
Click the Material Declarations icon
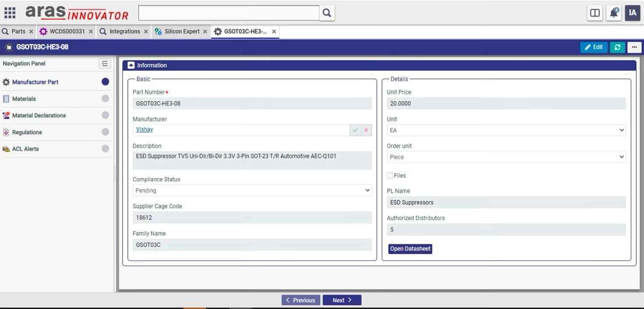[6, 116]
